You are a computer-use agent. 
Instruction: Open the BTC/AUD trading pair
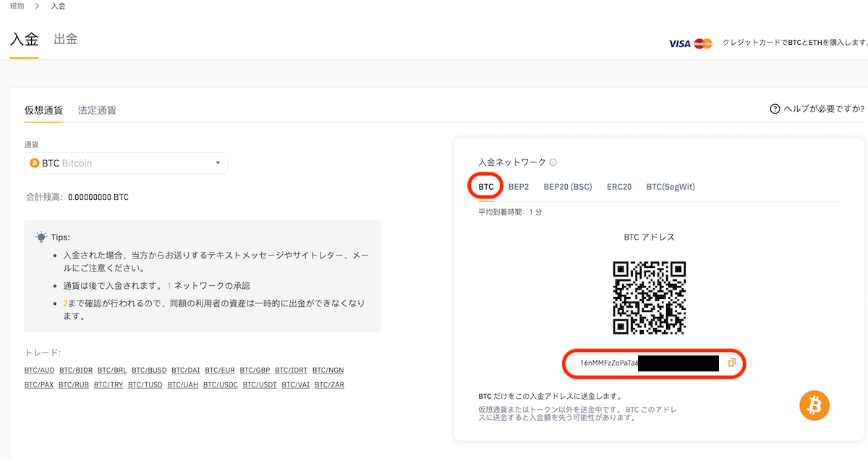[39, 371]
